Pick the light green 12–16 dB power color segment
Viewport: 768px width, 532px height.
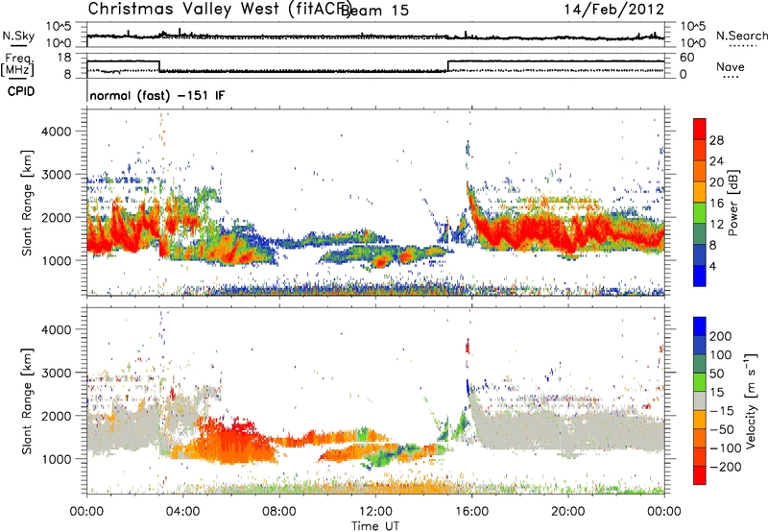pos(700,213)
